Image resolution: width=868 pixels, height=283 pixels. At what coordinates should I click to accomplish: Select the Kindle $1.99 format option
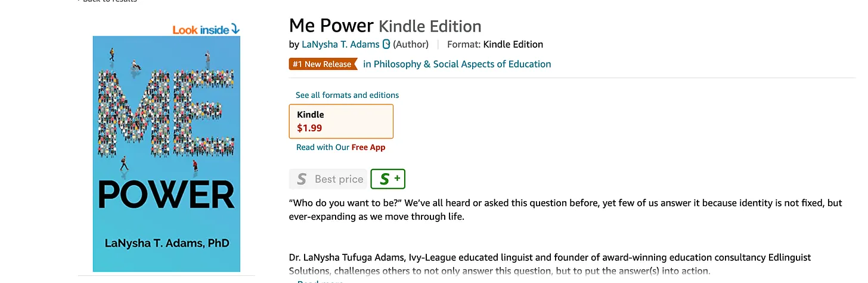pos(341,121)
